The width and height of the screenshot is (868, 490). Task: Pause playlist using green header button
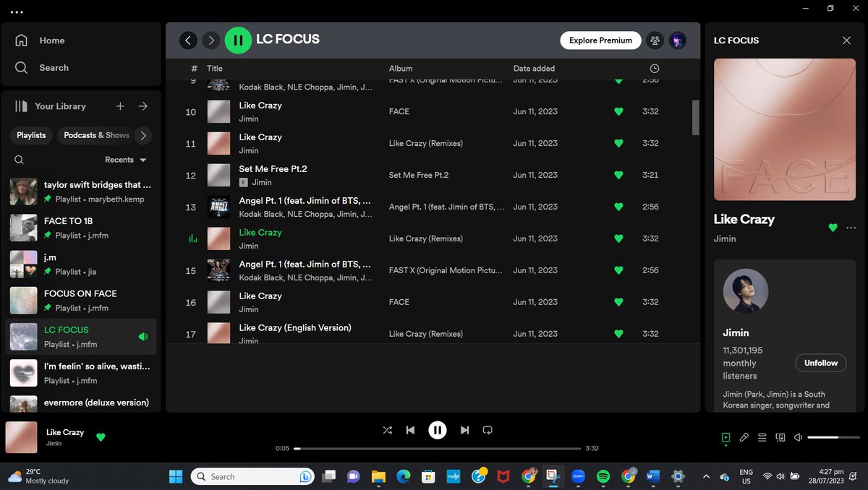click(x=238, y=40)
